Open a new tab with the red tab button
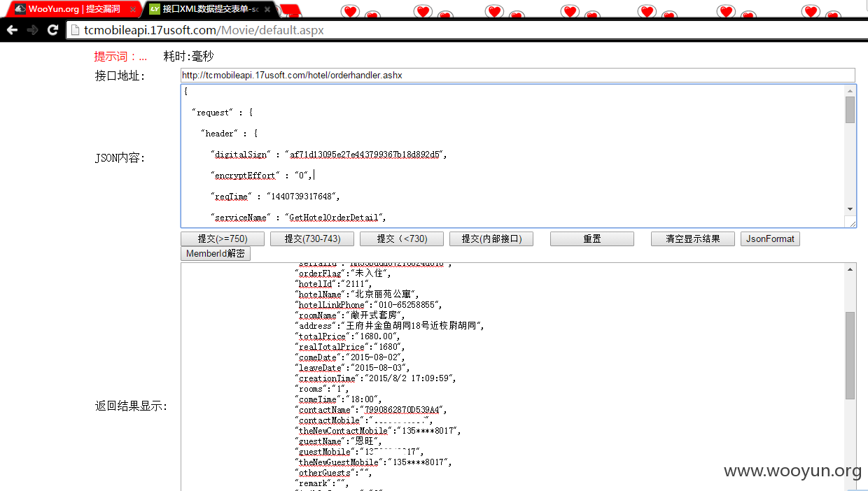Image resolution: width=868 pixels, height=491 pixels. [x=291, y=10]
